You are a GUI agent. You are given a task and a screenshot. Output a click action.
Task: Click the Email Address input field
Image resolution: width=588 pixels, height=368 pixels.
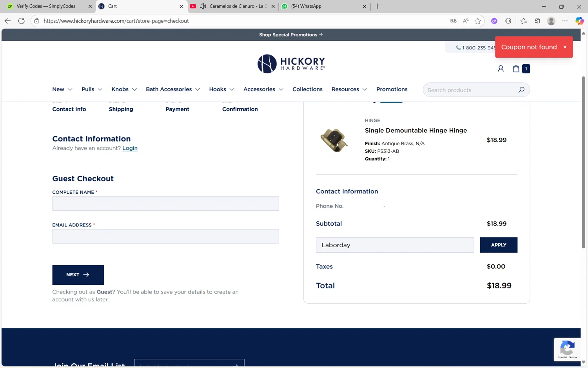[165, 237]
